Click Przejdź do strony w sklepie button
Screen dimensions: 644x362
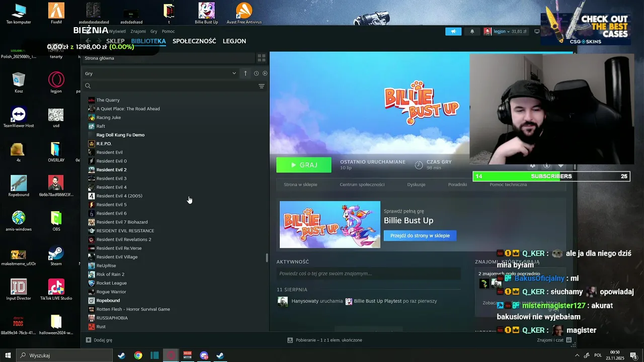coord(420,235)
